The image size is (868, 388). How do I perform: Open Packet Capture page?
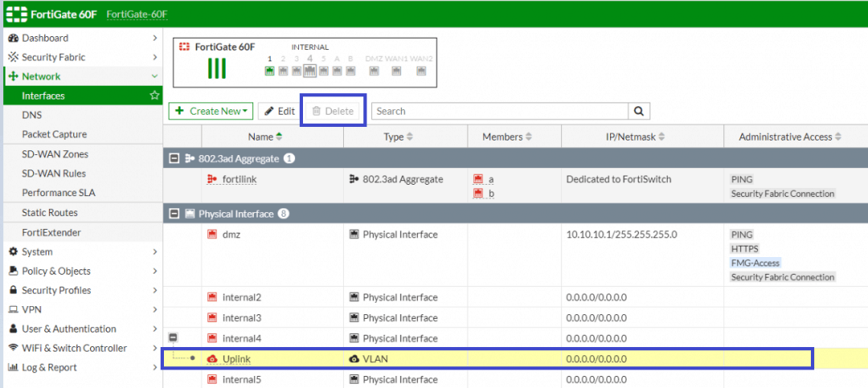click(55, 134)
